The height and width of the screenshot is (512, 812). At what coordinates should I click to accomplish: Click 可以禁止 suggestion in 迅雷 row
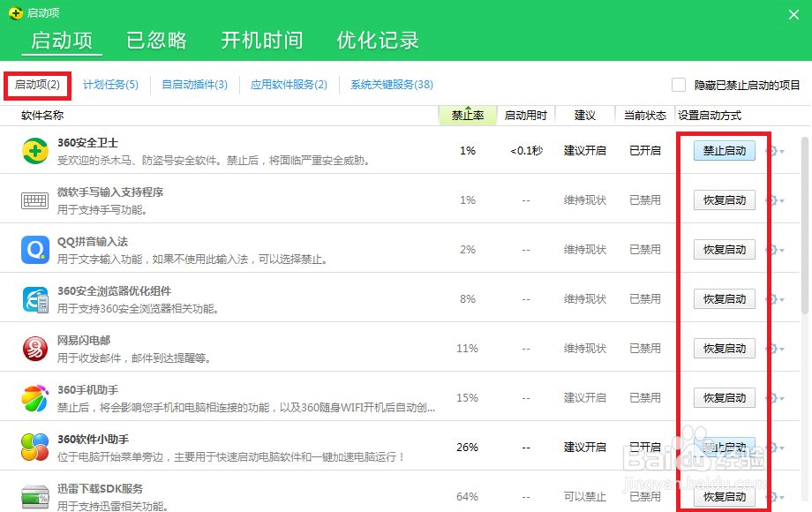pos(584,497)
